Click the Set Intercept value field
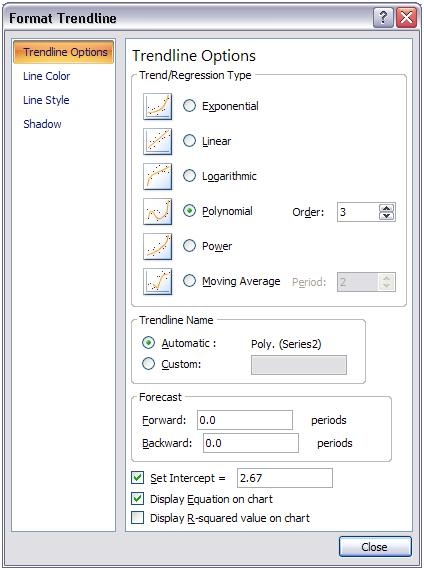 tap(285, 478)
